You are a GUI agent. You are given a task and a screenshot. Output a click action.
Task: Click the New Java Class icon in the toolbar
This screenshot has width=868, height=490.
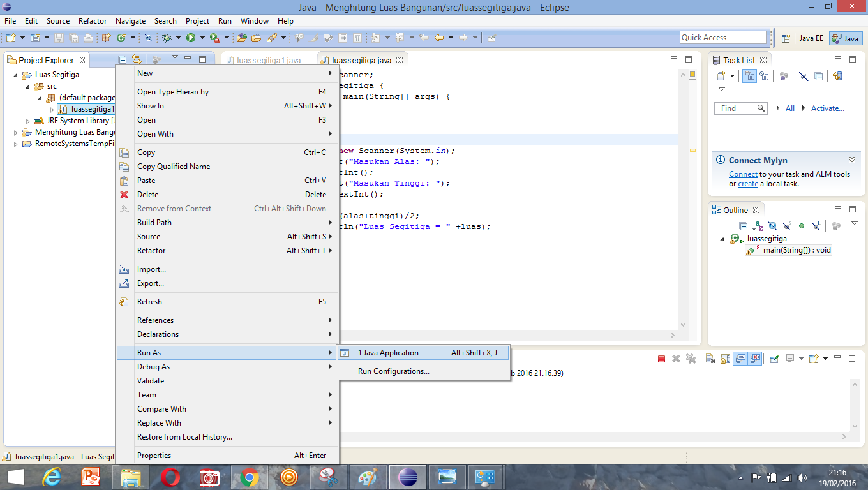click(121, 38)
